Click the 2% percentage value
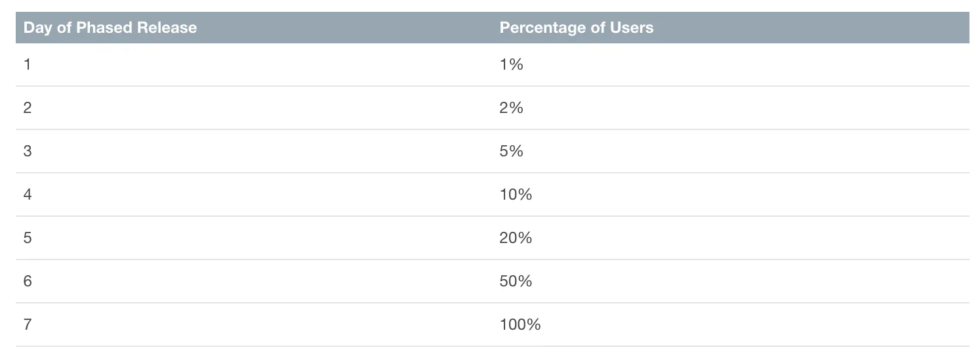Image resolution: width=980 pixels, height=356 pixels. coord(511,108)
